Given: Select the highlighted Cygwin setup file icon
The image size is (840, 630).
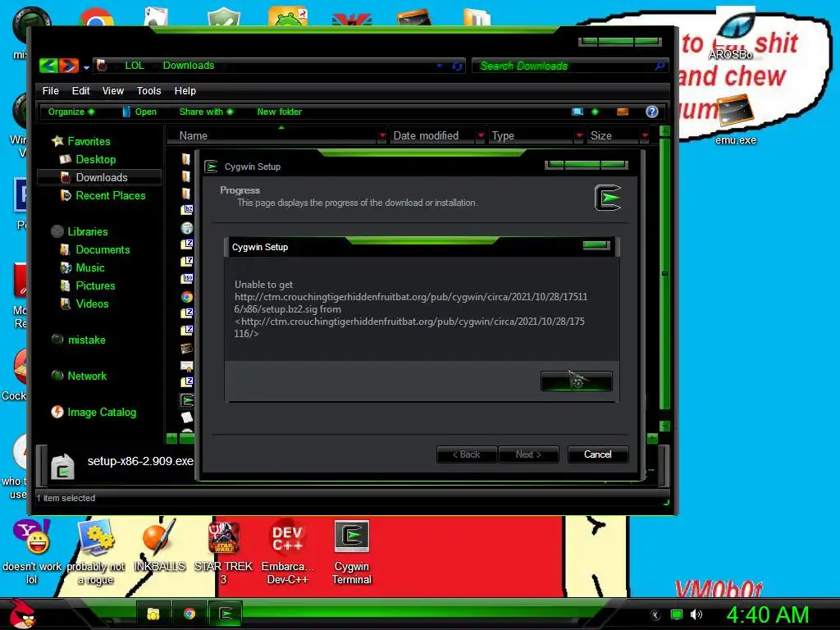Looking at the screenshot, I should point(186,399).
